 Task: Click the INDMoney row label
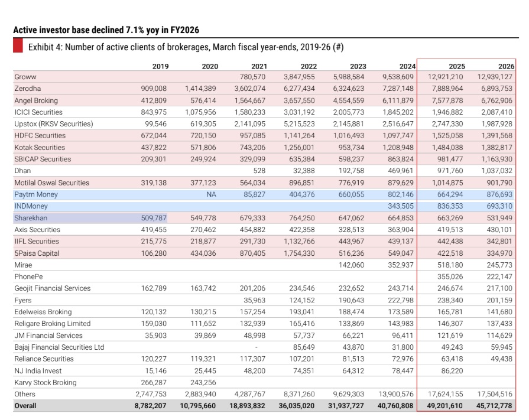31,206
